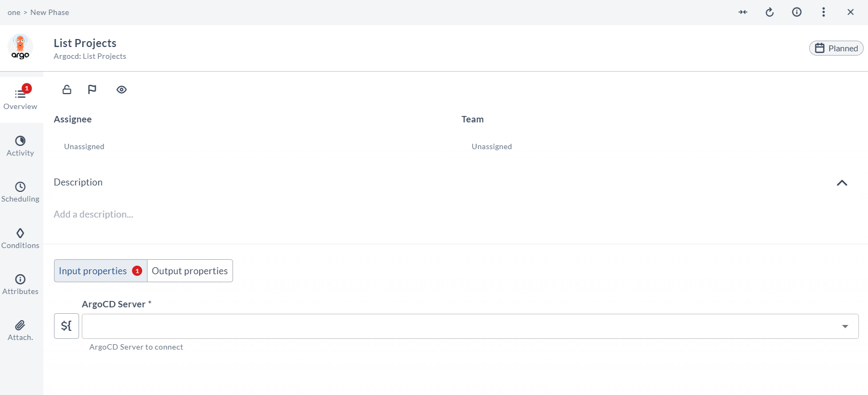Click the Add a description field
The height and width of the screenshot is (395, 868).
(94, 214)
